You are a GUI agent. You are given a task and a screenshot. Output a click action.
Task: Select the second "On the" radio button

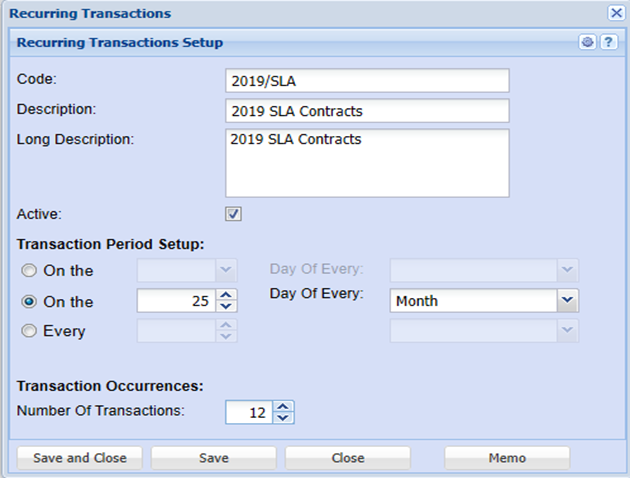point(28,301)
